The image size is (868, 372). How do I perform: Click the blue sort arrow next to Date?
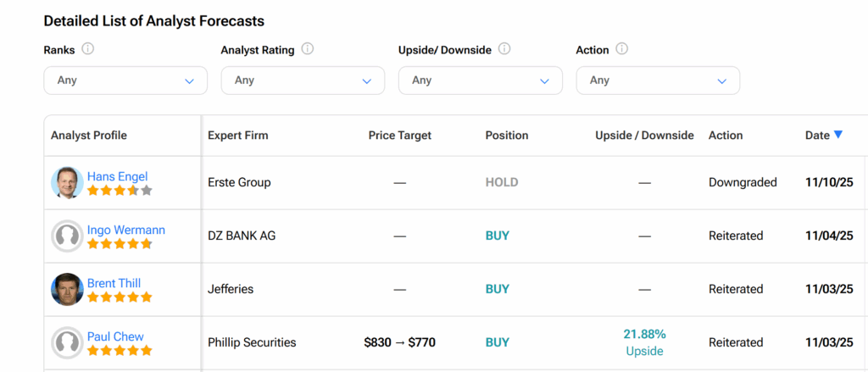(838, 135)
